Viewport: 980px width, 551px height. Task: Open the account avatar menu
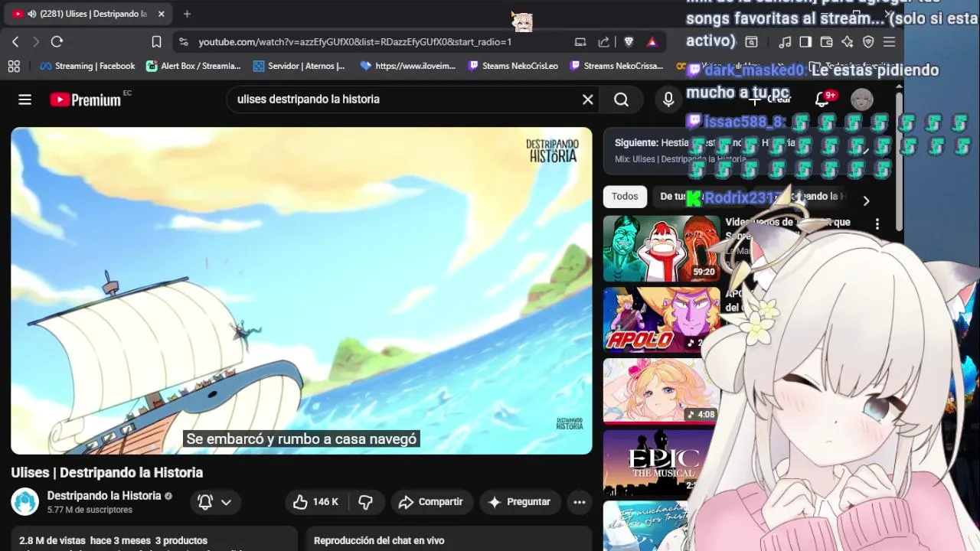coord(862,99)
